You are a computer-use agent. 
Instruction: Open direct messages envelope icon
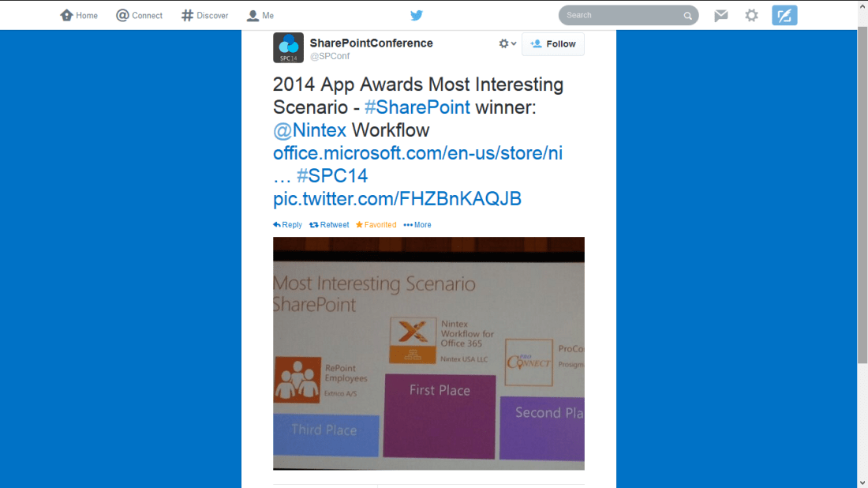point(721,15)
